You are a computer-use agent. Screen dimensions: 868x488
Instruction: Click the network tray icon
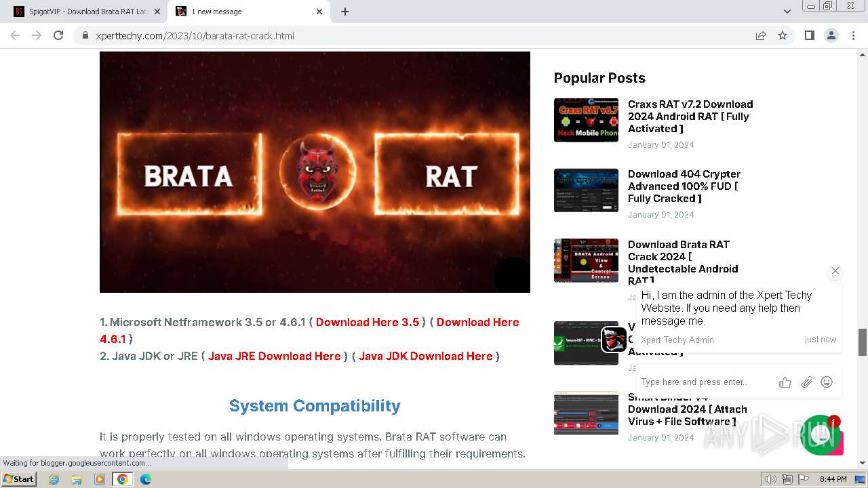(787, 479)
